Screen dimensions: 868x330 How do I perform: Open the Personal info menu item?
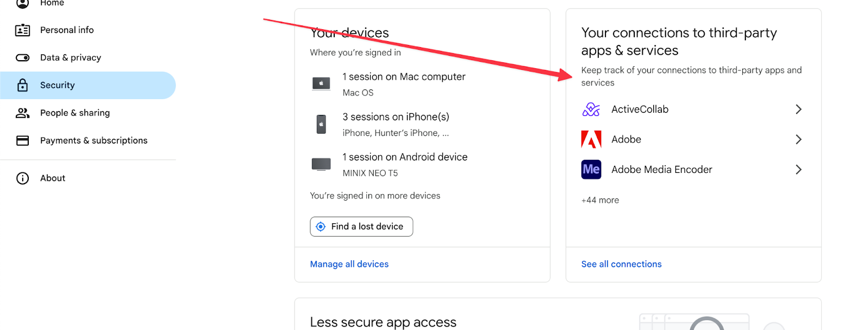click(67, 30)
